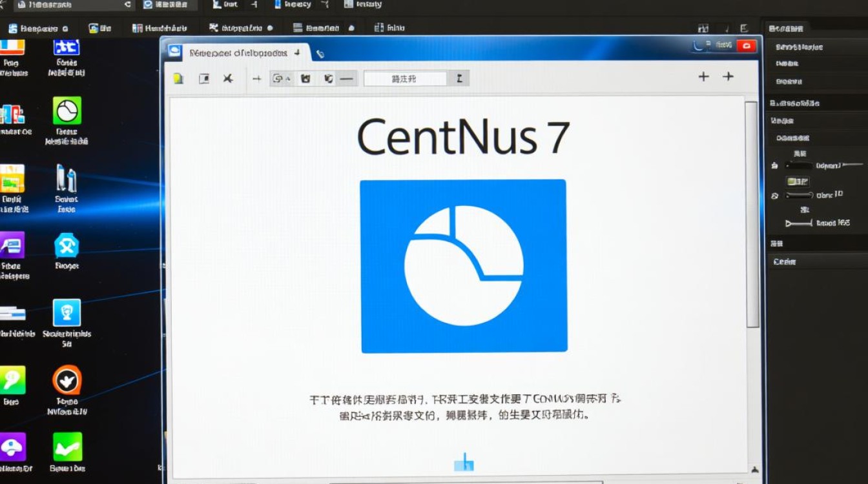The image size is (868, 484).
Task: Click the camera capture icon in the toolbar
Action: 304,78
